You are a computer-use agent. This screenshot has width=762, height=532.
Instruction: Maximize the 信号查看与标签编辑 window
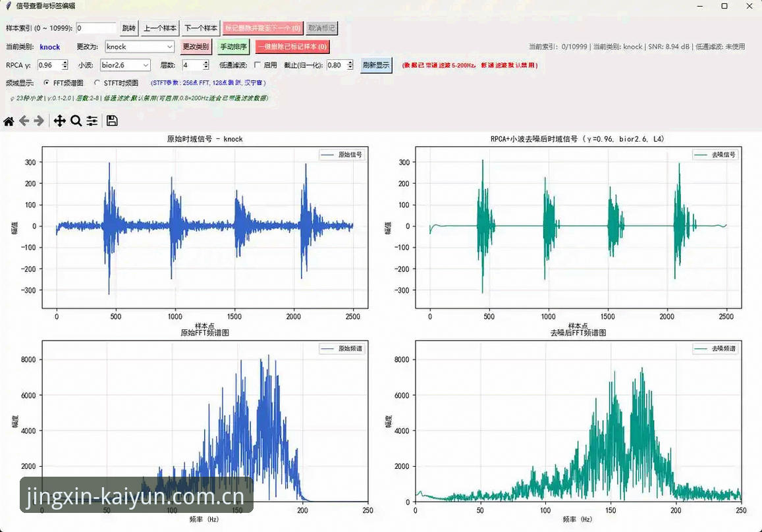(x=724, y=7)
